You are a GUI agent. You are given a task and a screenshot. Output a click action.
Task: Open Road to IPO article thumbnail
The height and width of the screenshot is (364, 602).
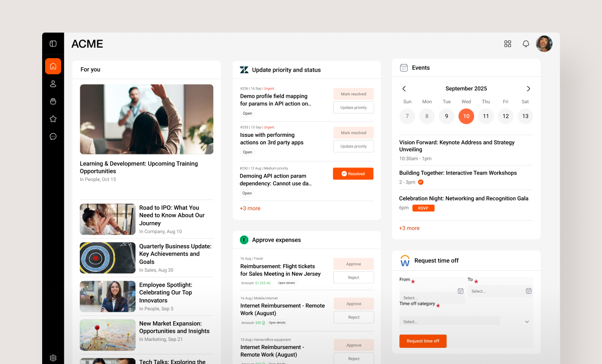[107, 219]
